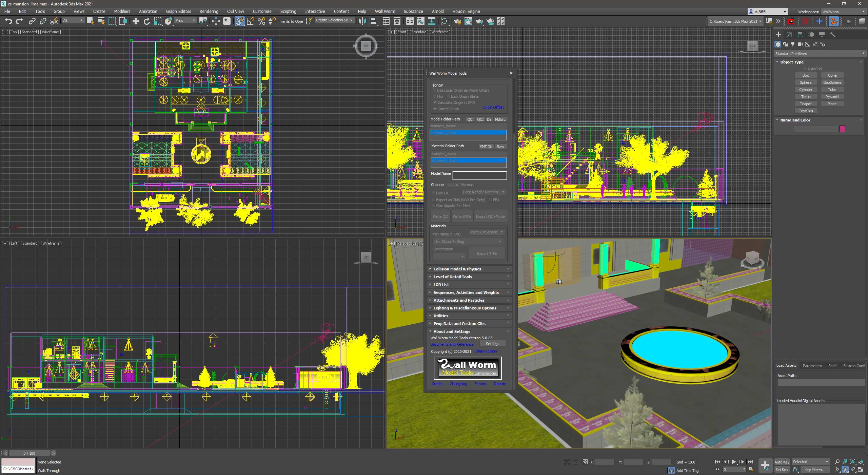Open the selection filter All dropdown
Viewport: 868px width, 475px height.
[x=73, y=21]
